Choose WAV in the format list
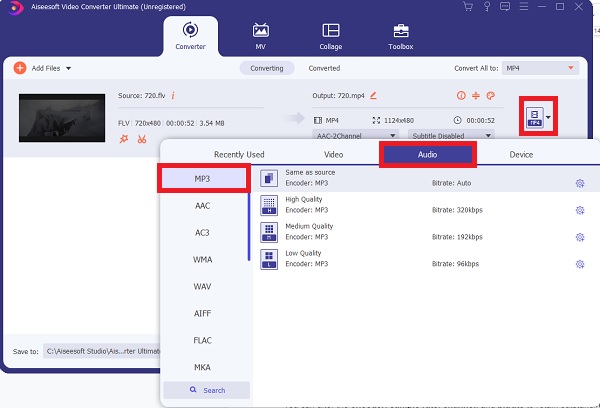600x408 pixels. (202, 287)
